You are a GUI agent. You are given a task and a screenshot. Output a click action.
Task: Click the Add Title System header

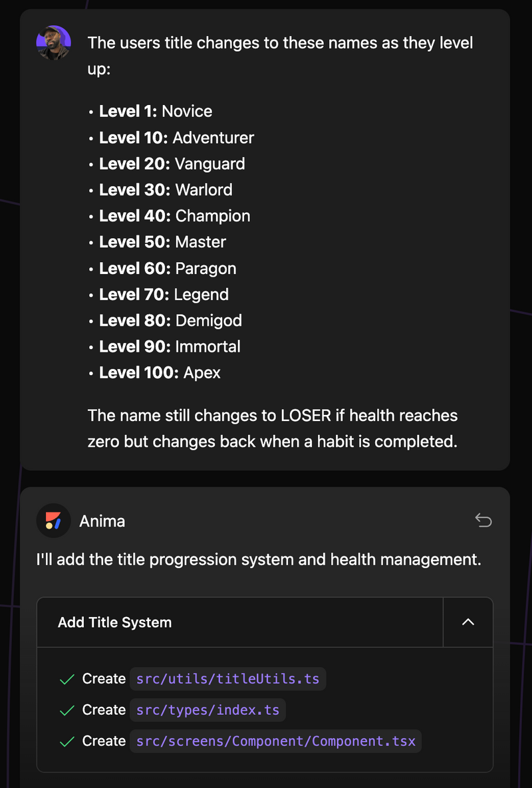(240, 622)
